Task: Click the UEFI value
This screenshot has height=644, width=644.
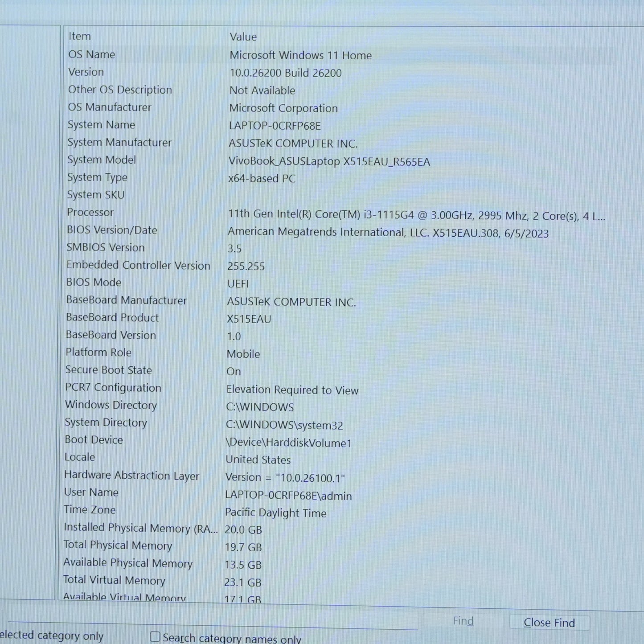Action: click(238, 284)
